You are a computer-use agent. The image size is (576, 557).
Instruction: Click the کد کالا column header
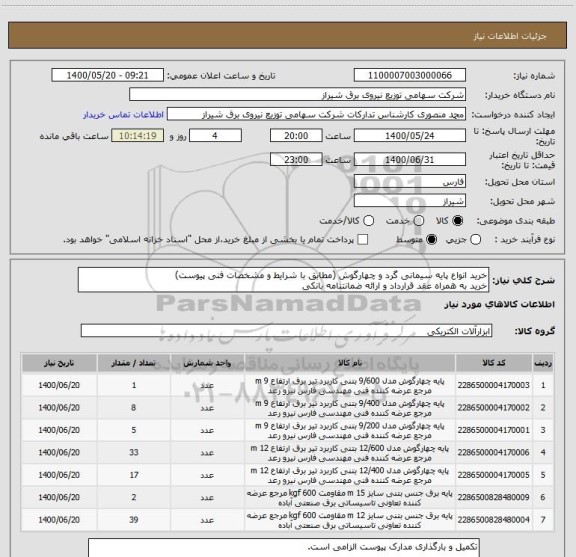494,363
